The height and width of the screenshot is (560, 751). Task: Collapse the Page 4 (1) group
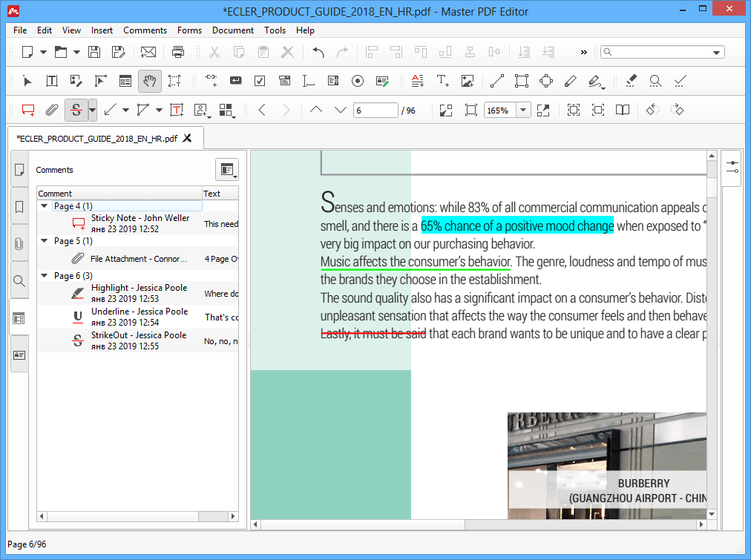coord(44,205)
